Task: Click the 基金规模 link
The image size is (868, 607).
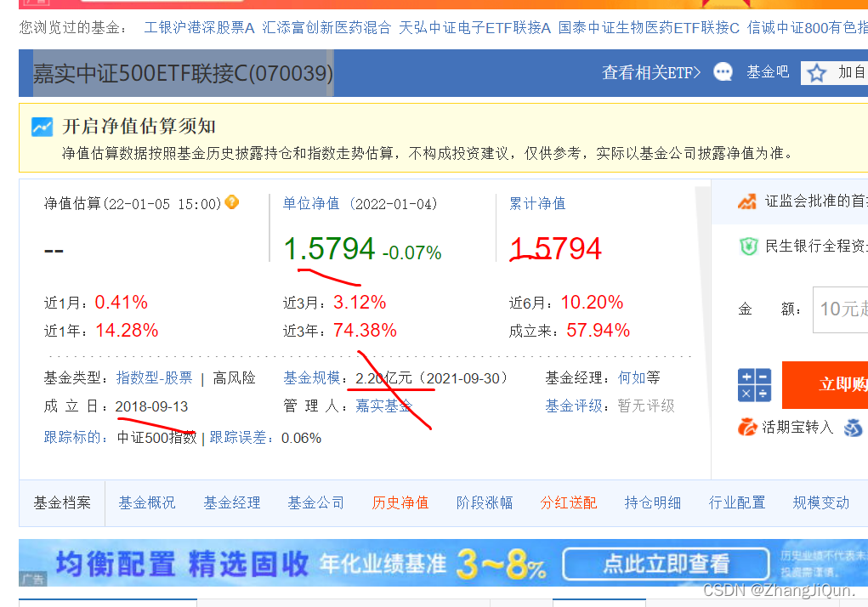Action: [x=312, y=378]
